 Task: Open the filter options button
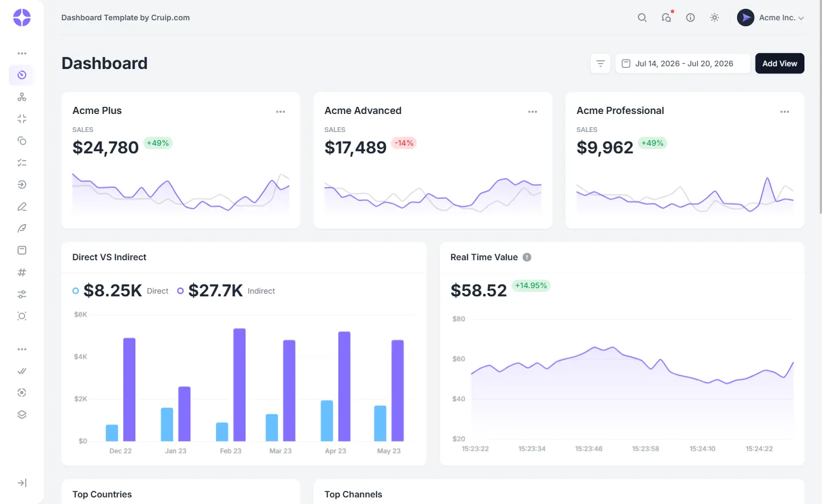click(601, 64)
